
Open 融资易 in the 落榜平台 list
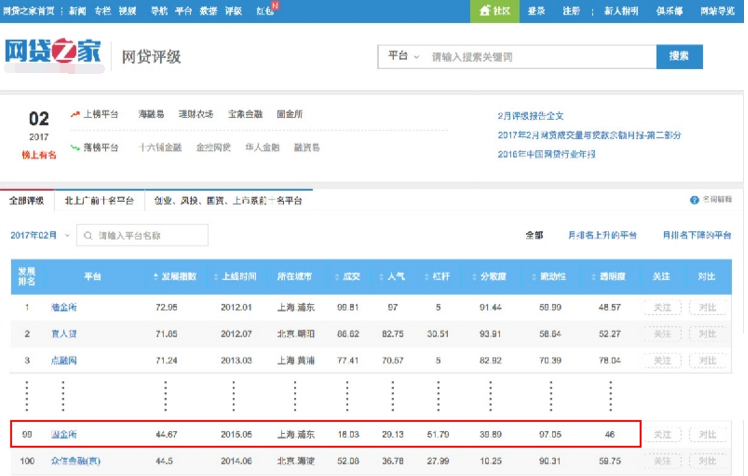tap(307, 148)
